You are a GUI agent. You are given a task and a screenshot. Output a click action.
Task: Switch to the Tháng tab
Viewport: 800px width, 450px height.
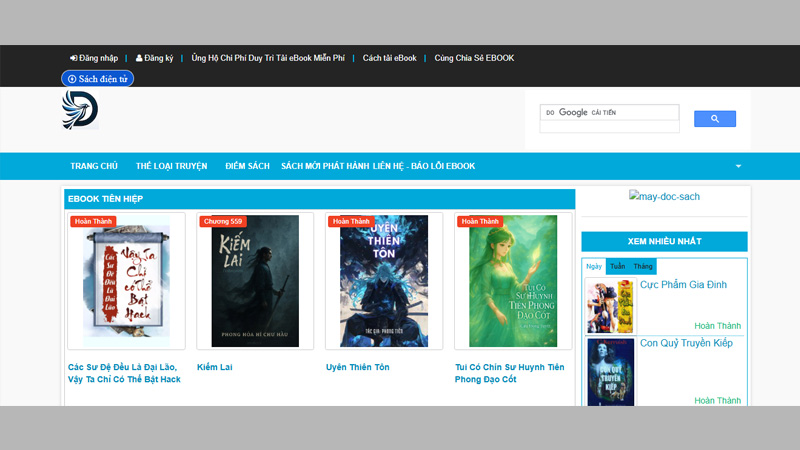[642, 267]
